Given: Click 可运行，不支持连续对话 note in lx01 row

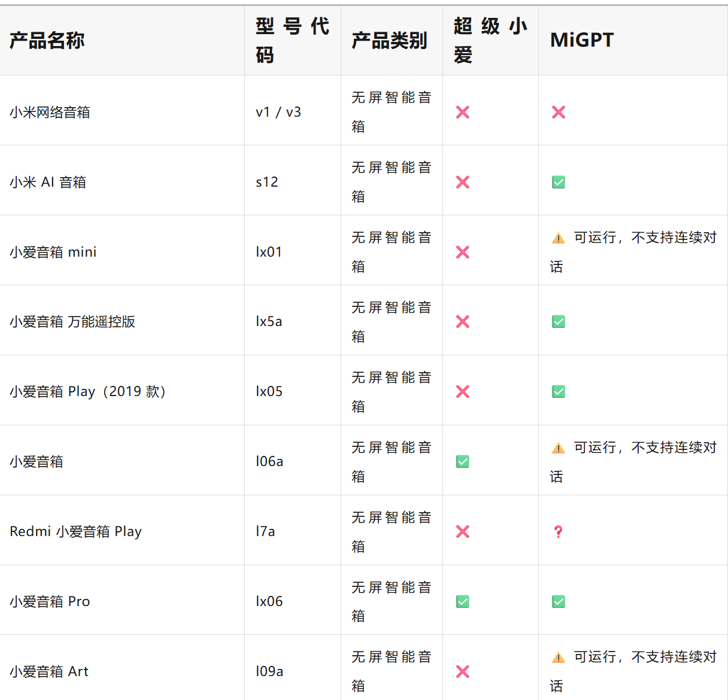Looking at the screenshot, I should (633, 252).
